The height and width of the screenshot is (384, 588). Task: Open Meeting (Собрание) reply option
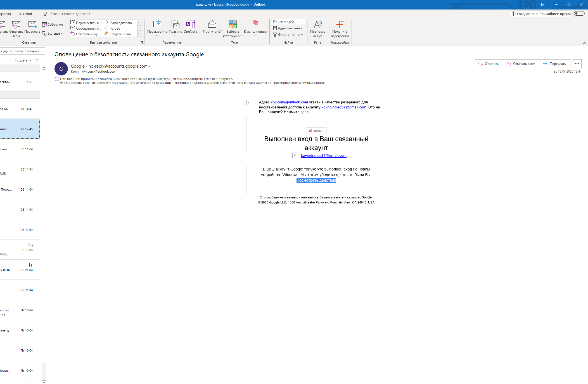pos(53,25)
